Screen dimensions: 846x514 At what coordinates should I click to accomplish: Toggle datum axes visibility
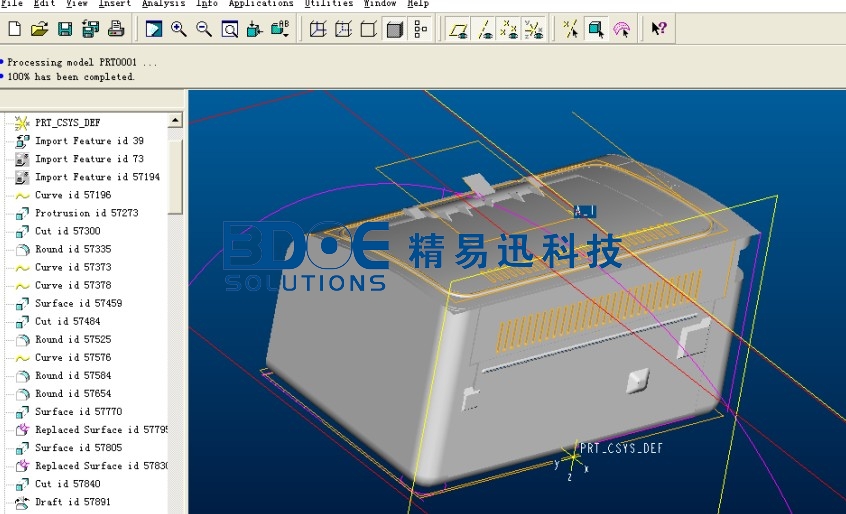click(484, 29)
